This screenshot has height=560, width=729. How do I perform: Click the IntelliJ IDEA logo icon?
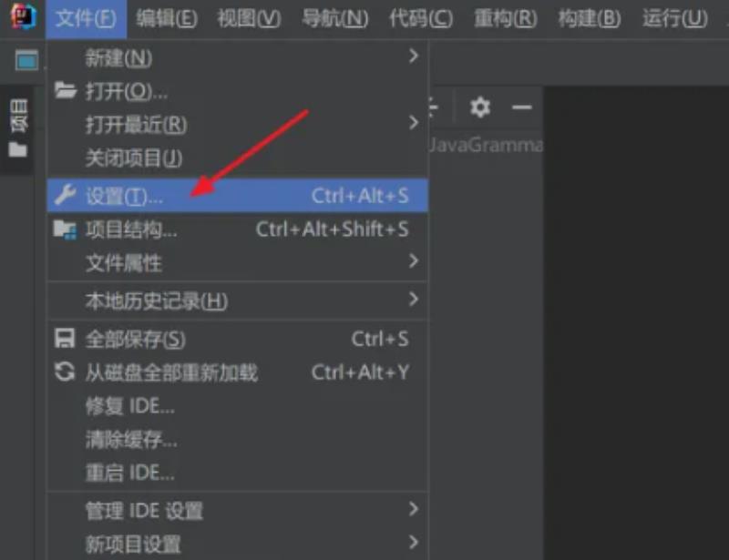tap(24, 16)
